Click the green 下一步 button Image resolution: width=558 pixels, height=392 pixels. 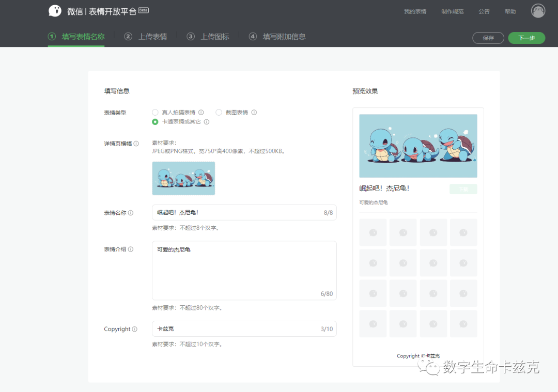pyautogui.click(x=526, y=38)
